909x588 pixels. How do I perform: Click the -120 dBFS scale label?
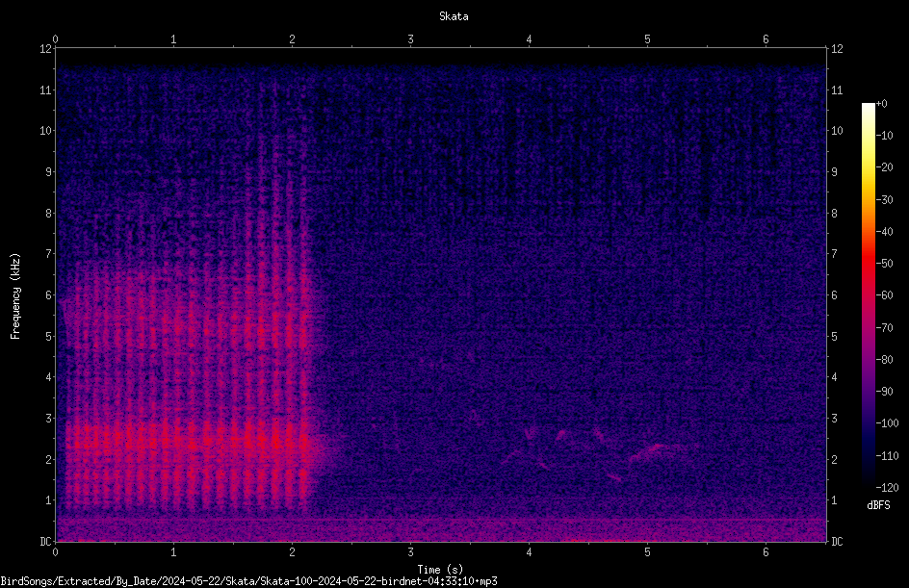click(x=887, y=487)
